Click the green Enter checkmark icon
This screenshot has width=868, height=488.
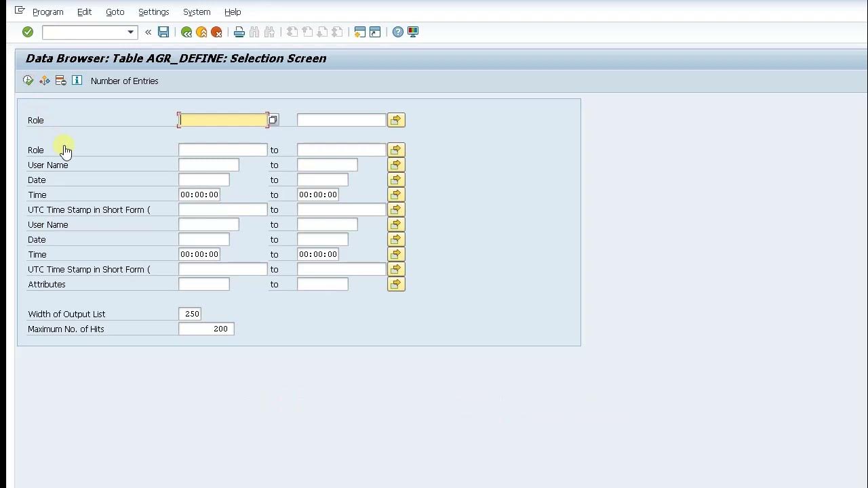[x=28, y=32]
